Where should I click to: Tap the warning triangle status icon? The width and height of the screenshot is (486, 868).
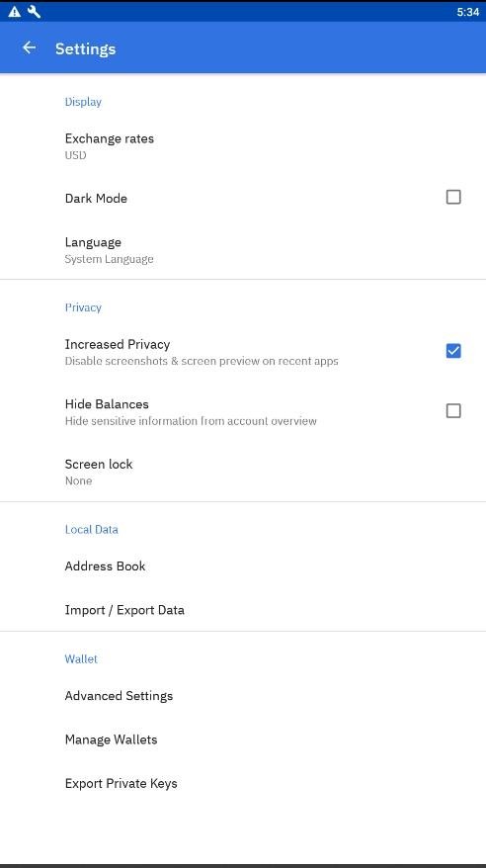15,12
